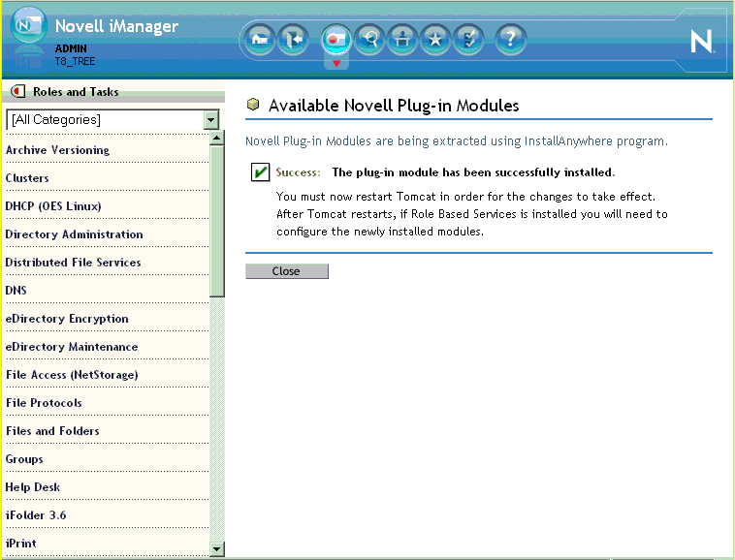Open File Protocols role
This screenshot has height=560, width=735.
point(44,403)
